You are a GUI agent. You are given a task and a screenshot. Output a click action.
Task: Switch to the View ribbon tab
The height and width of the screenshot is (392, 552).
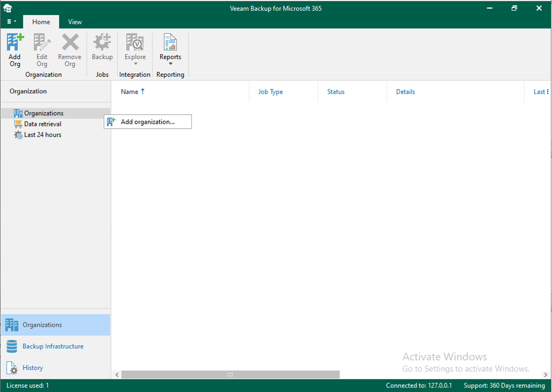point(75,22)
